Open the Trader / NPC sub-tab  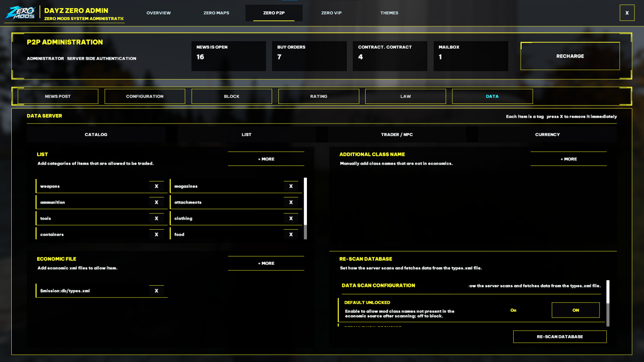[x=397, y=134]
